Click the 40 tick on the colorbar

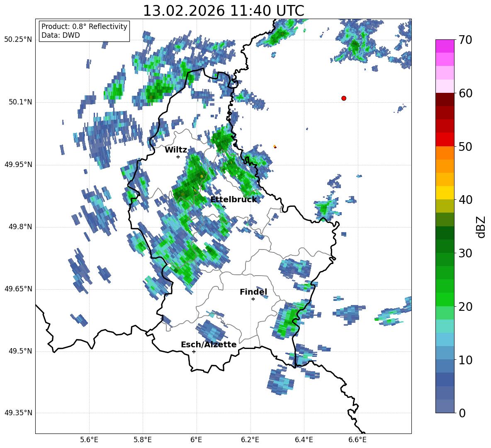465,200
